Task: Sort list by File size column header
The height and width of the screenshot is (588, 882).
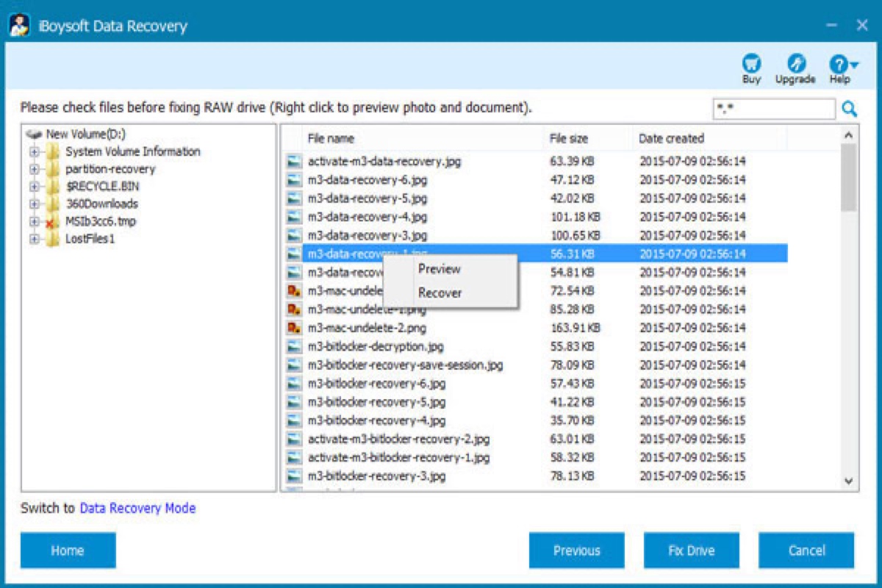Action: (569, 138)
